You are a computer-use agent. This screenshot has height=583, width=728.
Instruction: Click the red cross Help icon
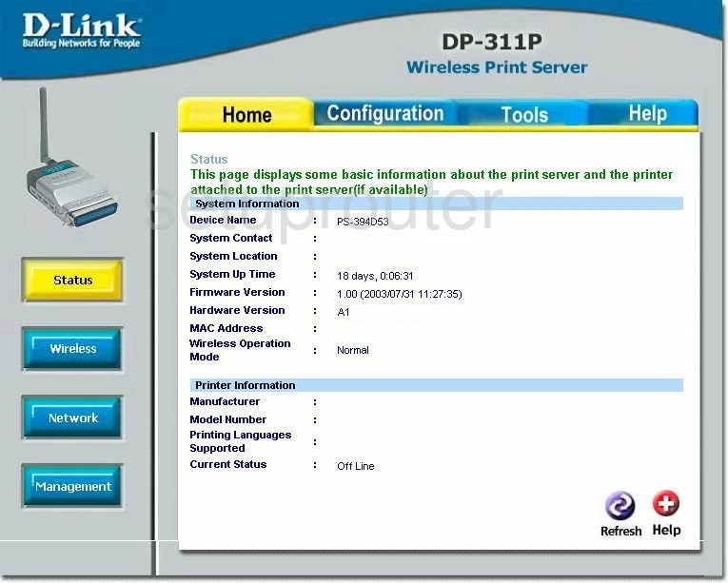(666, 503)
